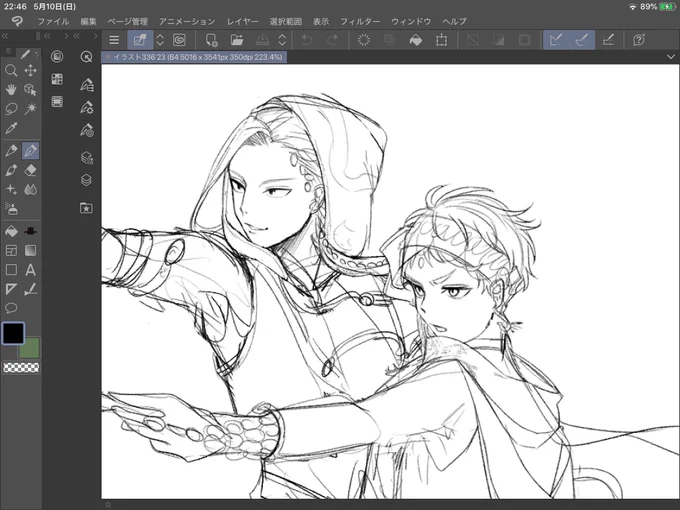Select the Correct line tool
The image size is (680, 510).
point(30,289)
